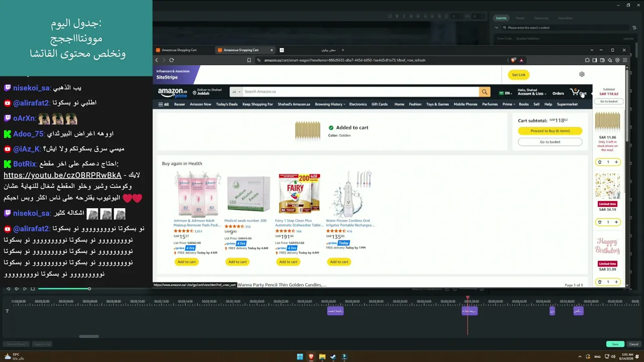Click the stop button in the editor player
Screen dimensions: 644x362
(x=33, y=289)
